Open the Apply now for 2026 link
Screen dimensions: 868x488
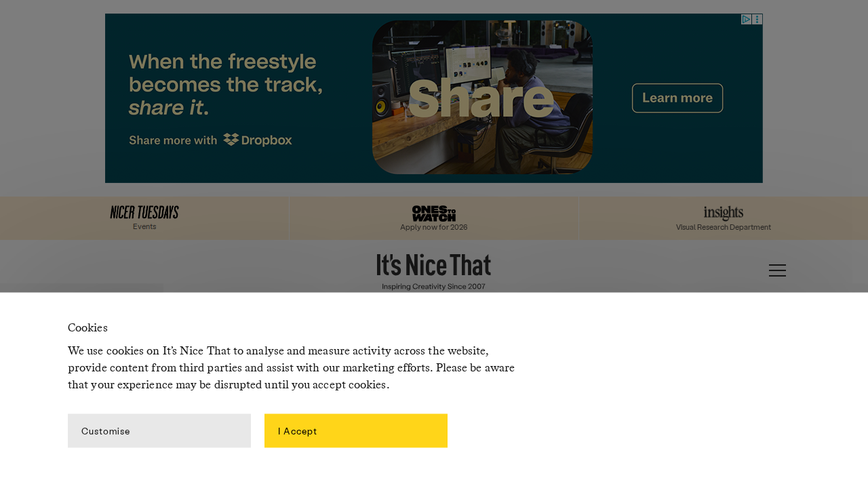(434, 227)
